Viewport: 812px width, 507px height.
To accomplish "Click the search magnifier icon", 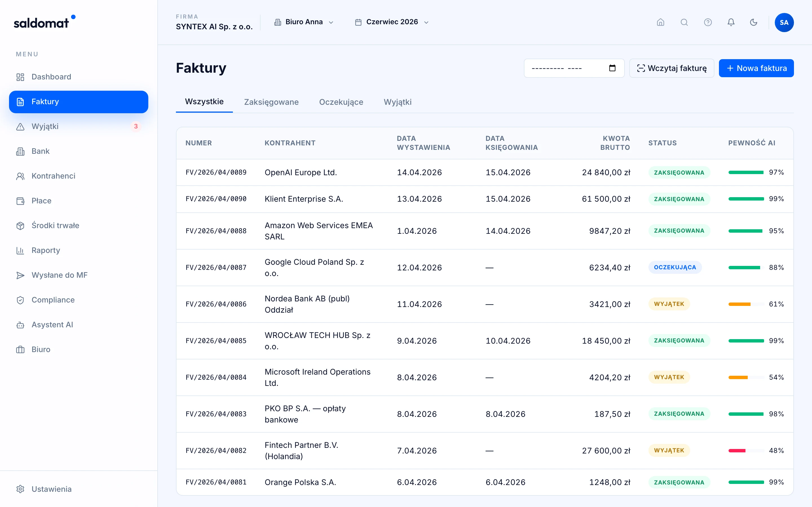I will pos(684,22).
